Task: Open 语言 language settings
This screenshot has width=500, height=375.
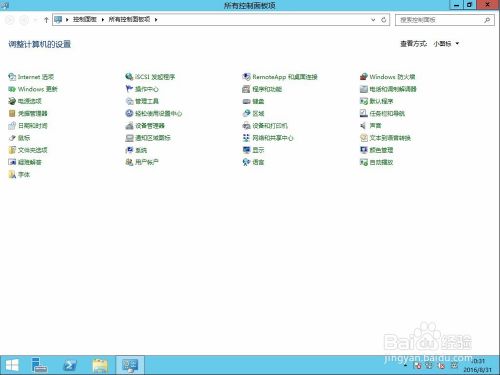Action: click(253, 162)
